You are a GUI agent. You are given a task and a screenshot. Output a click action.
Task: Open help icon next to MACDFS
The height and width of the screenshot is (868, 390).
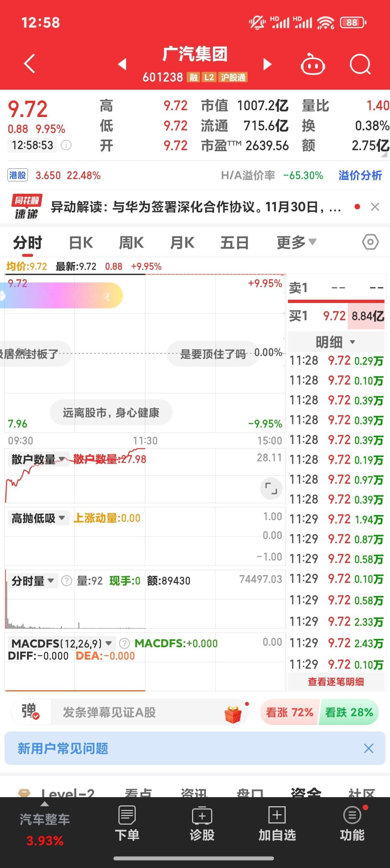pos(124,644)
